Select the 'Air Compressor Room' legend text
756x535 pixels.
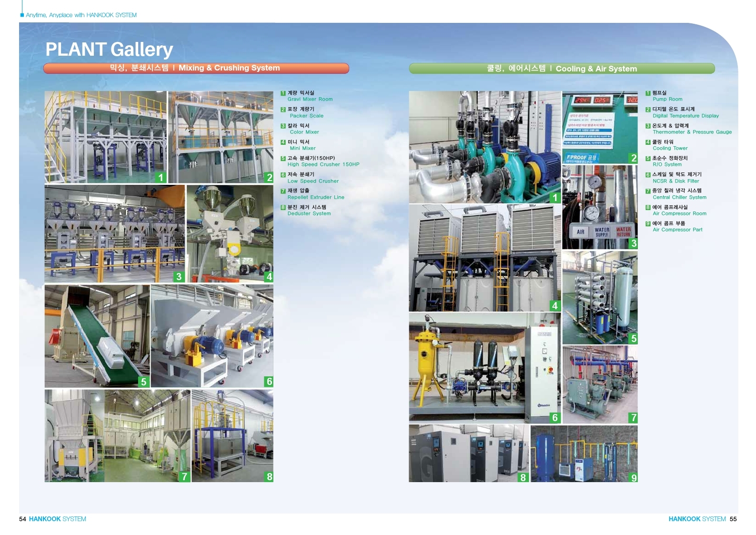pos(679,213)
